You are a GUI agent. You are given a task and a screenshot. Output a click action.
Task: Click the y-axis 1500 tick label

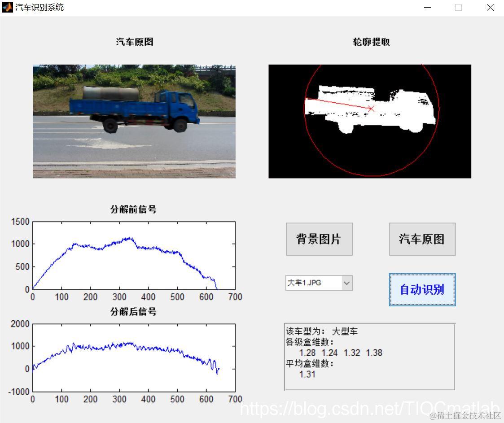pos(21,222)
